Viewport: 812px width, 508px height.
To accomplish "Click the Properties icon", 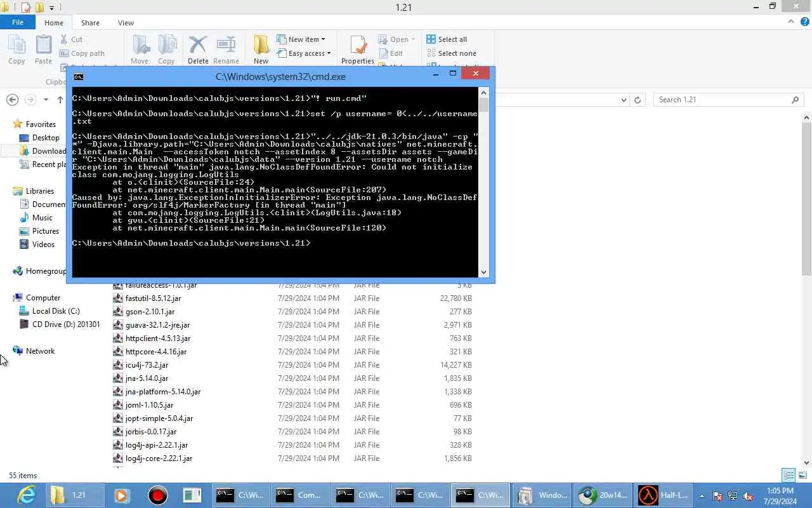I will (x=358, y=50).
